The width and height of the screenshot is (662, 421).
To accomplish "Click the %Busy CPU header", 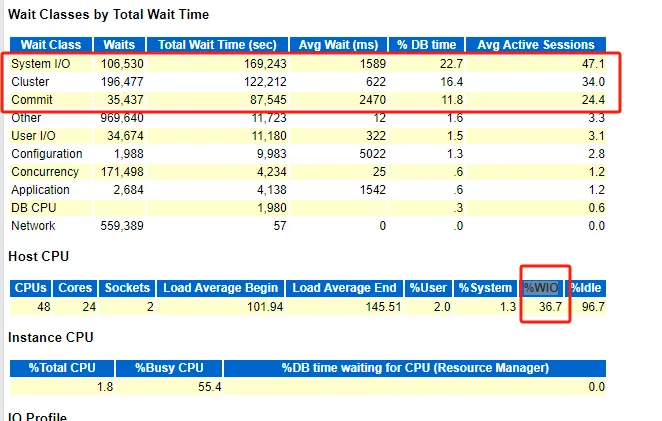I will [169, 368].
